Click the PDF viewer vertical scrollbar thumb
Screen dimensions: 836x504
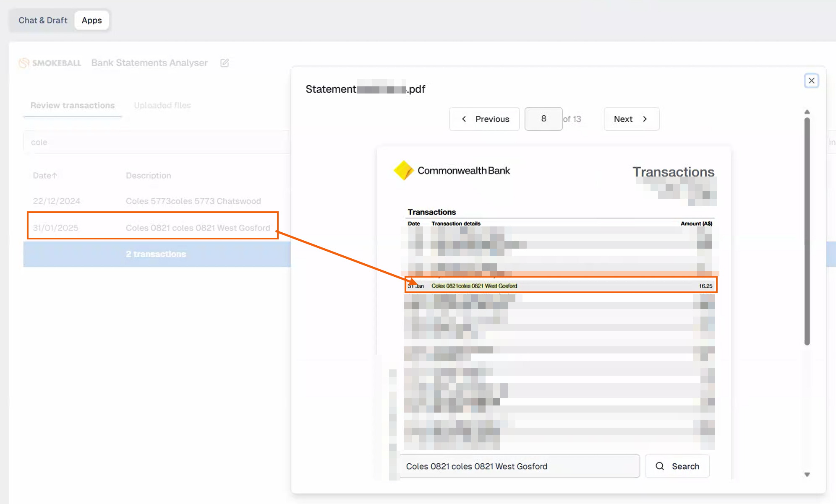click(x=807, y=231)
